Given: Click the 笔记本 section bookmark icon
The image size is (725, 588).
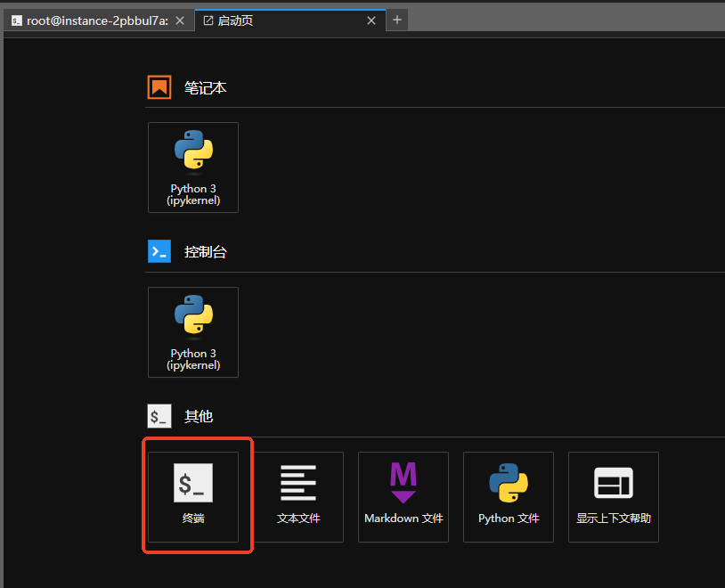Looking at the screenshot, I should pos(159,87).
